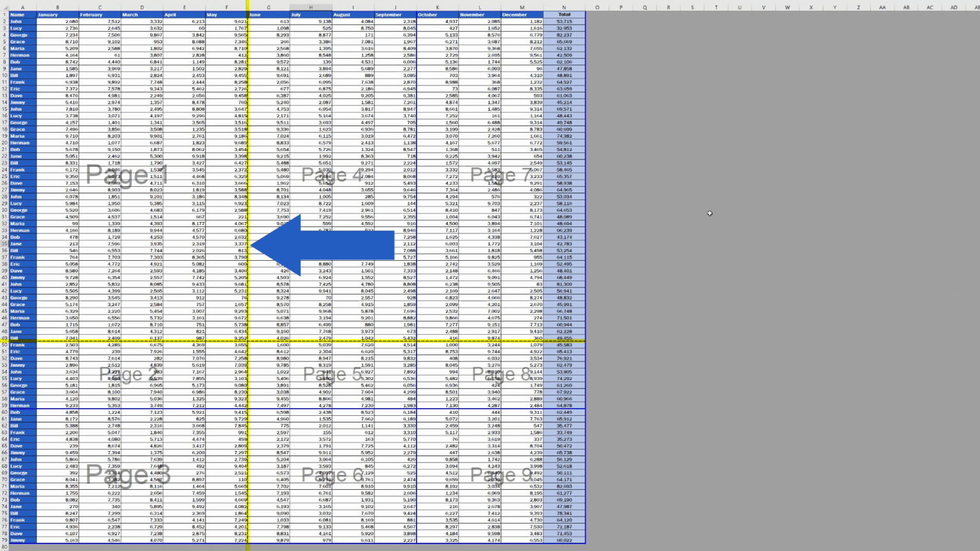Select row 35 header number
Screen dimensions: 980x551
[4, 244]
